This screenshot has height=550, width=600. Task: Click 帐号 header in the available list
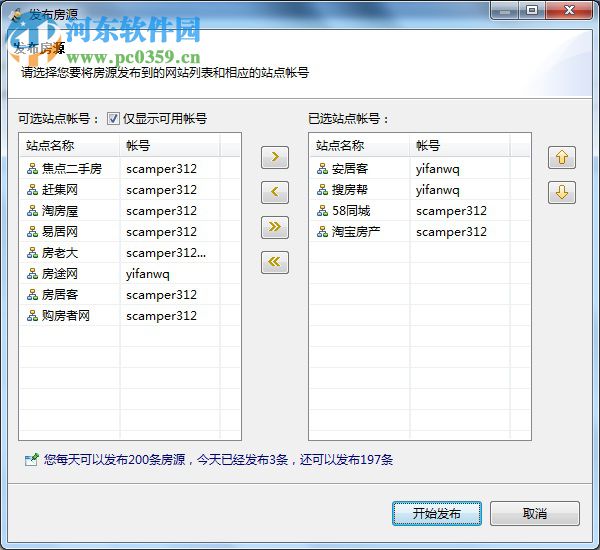(138, 145)
